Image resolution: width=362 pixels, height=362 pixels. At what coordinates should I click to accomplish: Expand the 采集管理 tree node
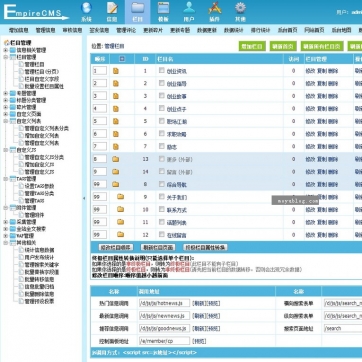tap(6, 222)
